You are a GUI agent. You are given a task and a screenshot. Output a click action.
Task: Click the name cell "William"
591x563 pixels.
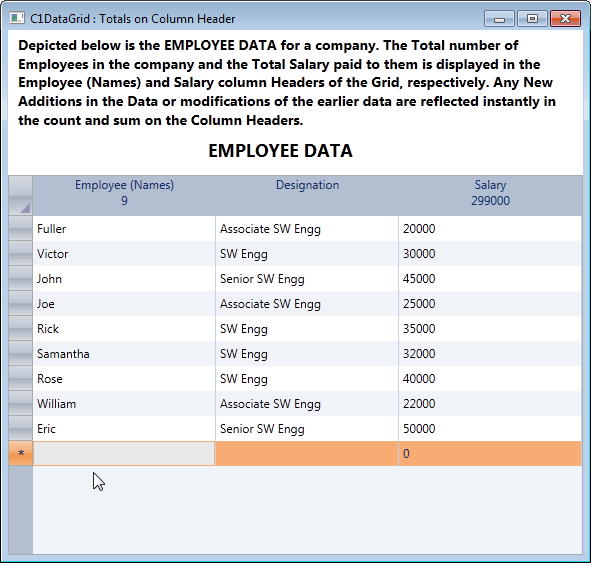[124, 403]
